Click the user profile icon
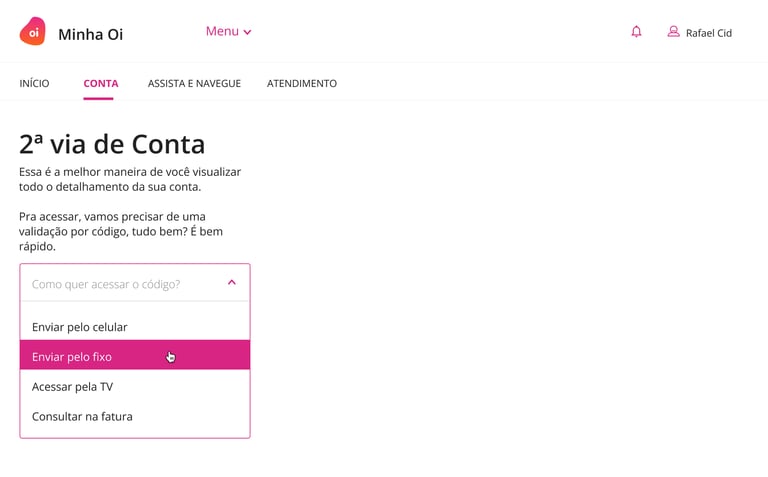Viewport: 768px width, 477px height. 673,32
